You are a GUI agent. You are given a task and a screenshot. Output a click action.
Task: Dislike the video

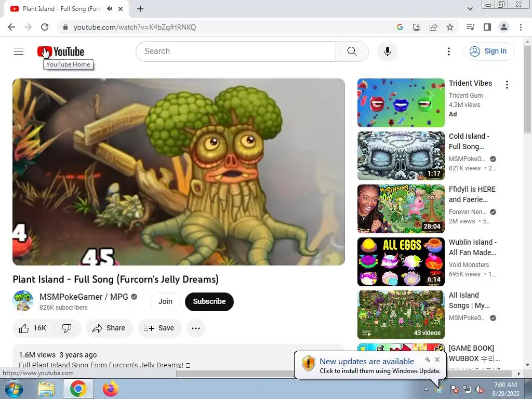(67, 328)
